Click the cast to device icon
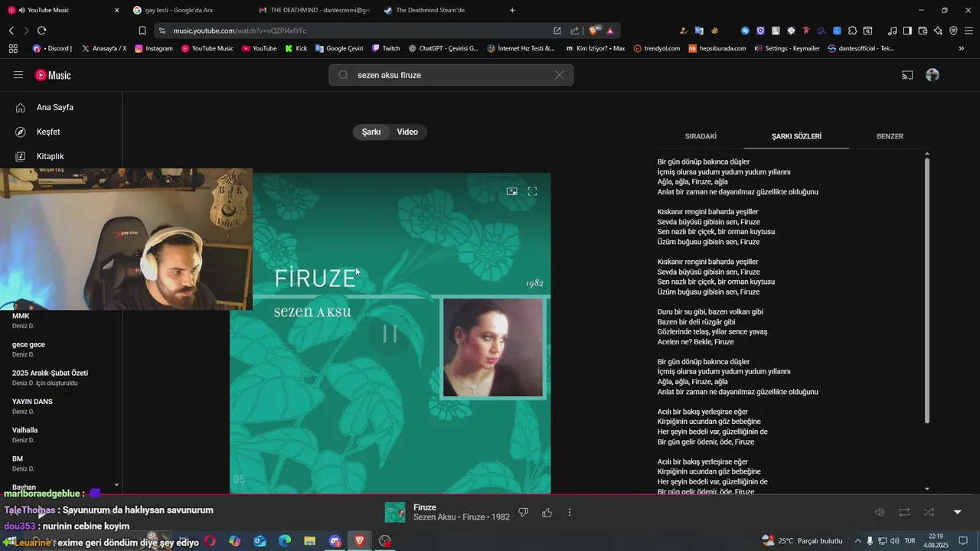 click(x=907, y=75)
